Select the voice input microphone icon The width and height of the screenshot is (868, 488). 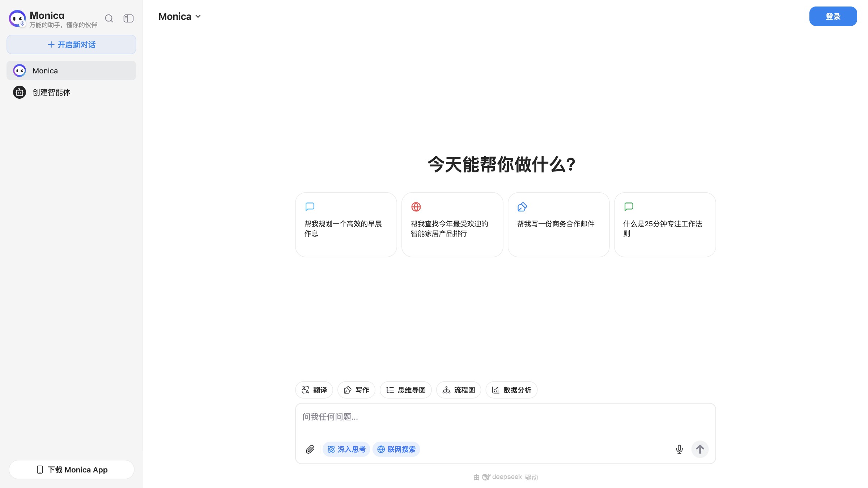click(x=679, y=449)
